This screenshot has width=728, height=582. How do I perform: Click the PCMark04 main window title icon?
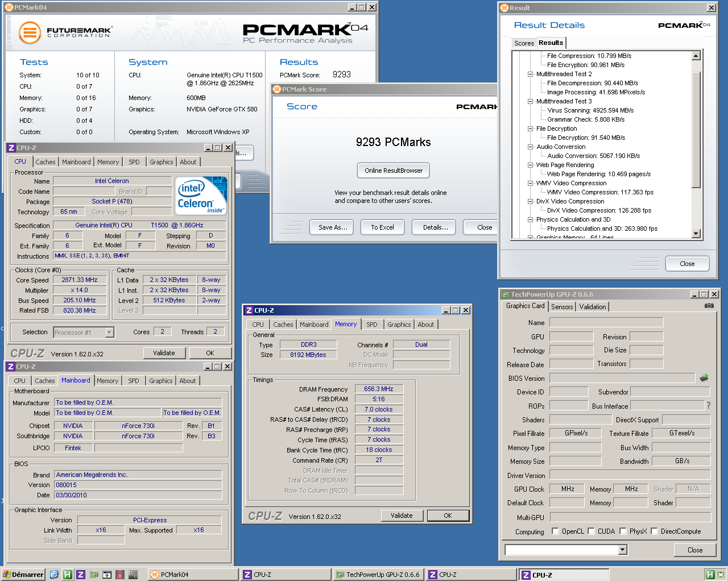pyautogui.click(x=9, y=7)
